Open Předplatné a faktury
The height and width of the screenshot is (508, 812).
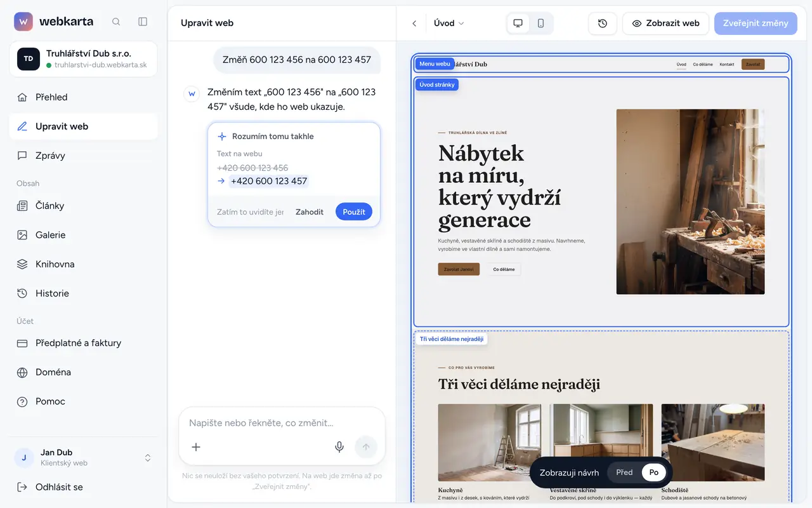pos(83,343)
